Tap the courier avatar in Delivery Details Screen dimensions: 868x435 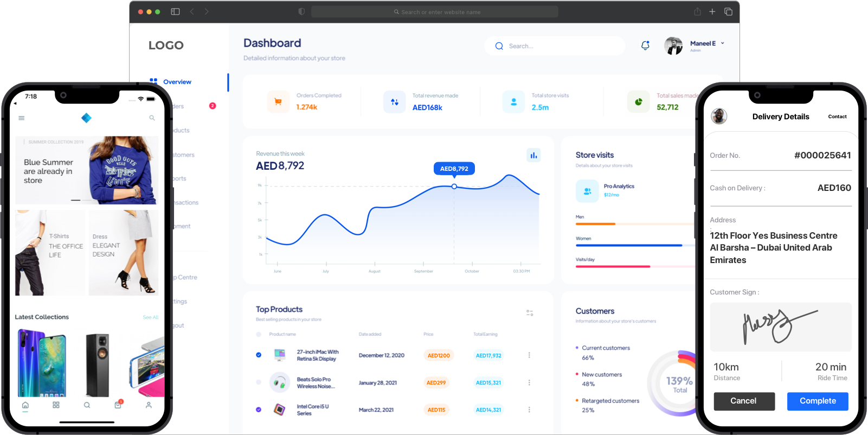coord(719,116)
